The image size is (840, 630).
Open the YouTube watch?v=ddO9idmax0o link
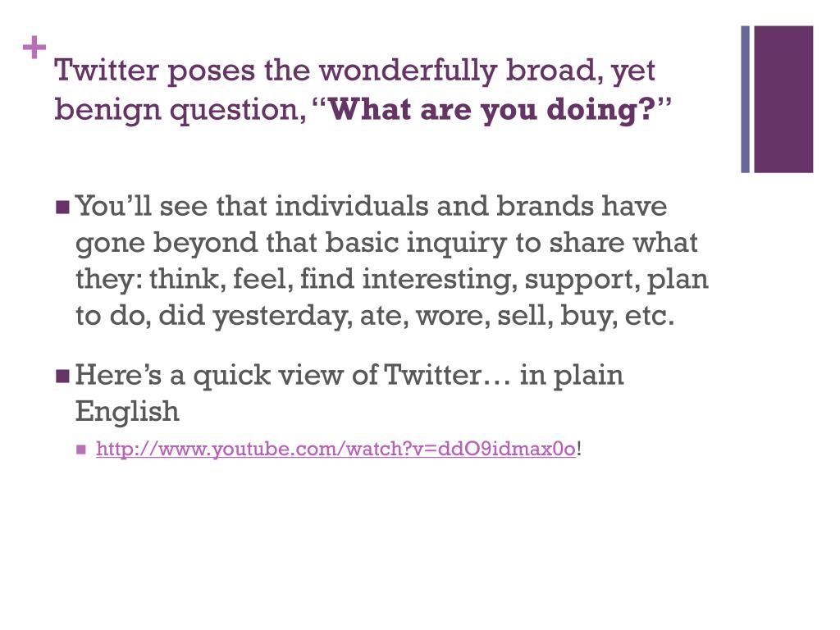(x=336, y=449)
